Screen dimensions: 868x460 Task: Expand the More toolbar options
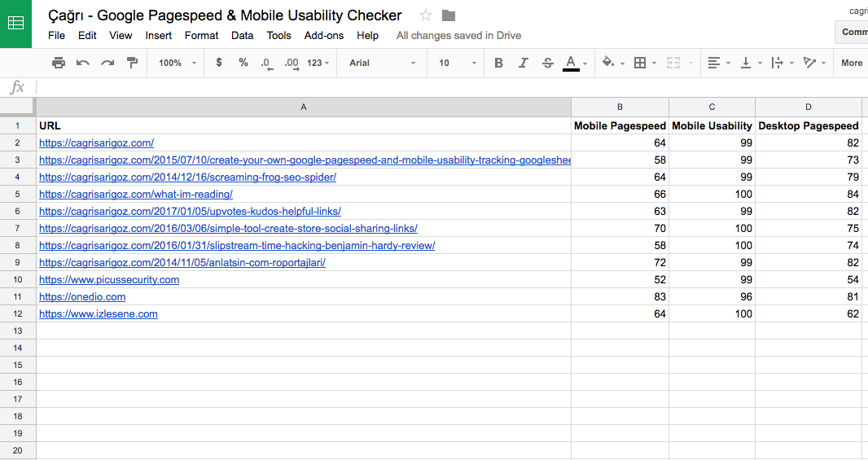coord(852,64)
